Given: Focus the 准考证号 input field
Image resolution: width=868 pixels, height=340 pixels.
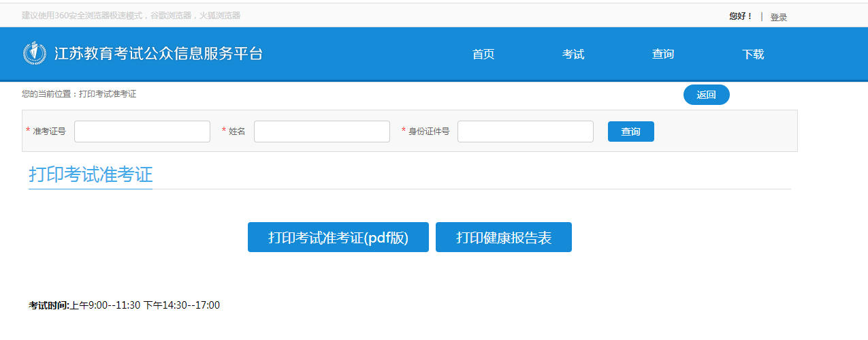Looking at the screenshot, I should click(x=142, y=132).
